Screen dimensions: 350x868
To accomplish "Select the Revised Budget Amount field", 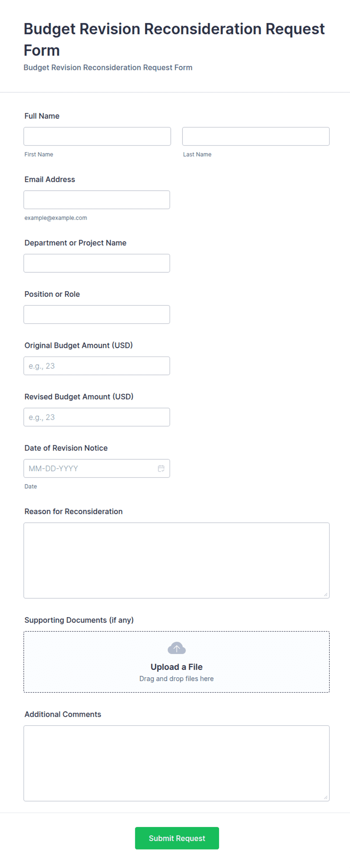I will click(x=97, y=417).
